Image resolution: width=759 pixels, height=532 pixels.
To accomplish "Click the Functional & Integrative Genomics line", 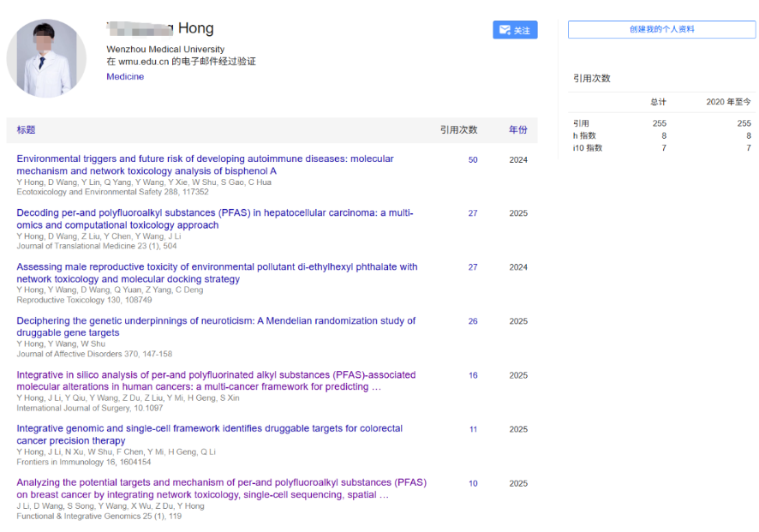I will click(99, 516).
